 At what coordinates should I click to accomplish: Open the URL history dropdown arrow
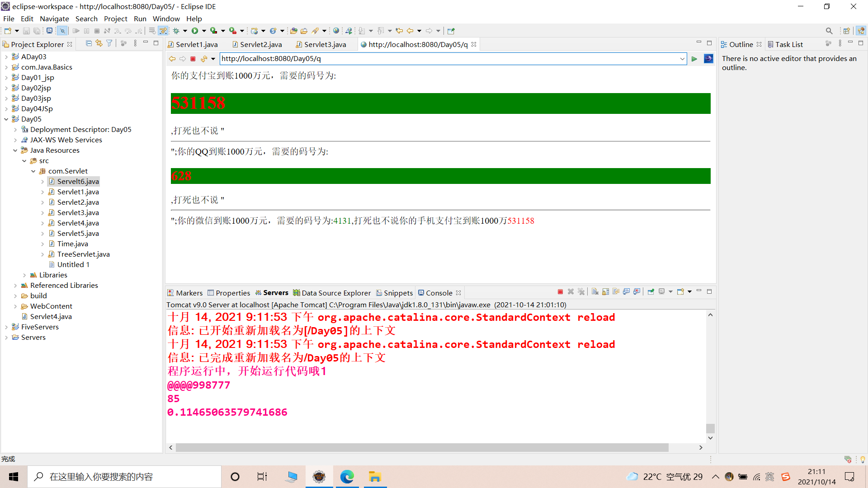[682, 59]
